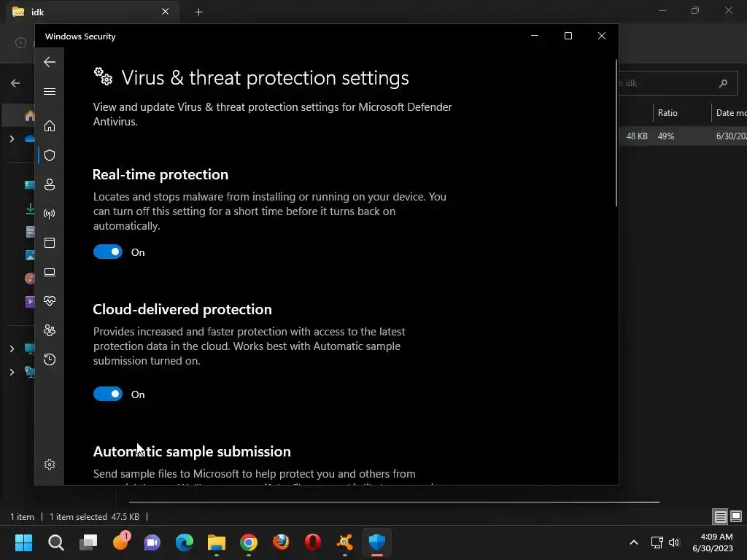Show hidden system tray icons
This screenshot has height=560, width=747.
pyautogui.click(x=634, y=542)
